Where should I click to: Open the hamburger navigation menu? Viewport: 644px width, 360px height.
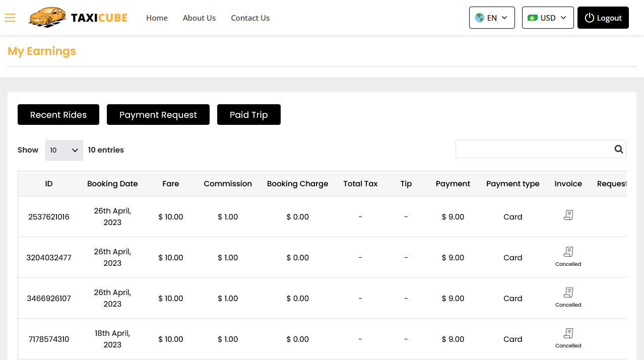coord(10,18)
